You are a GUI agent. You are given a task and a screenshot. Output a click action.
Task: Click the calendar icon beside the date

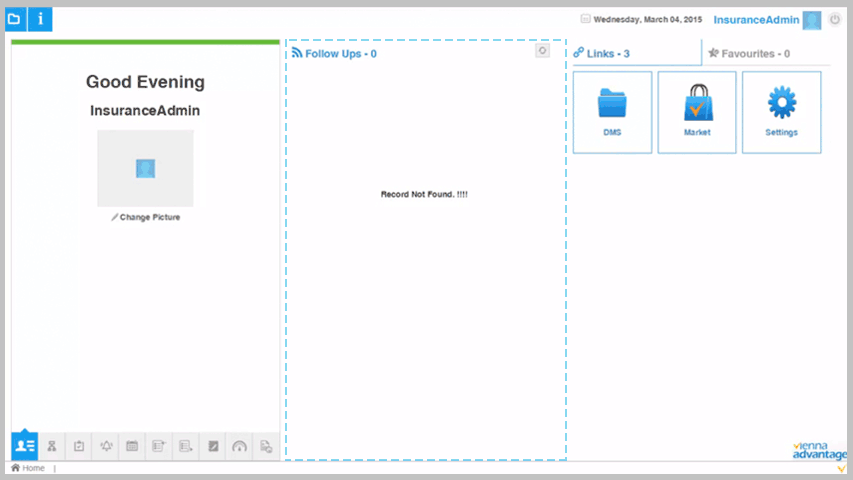point(585,19)
